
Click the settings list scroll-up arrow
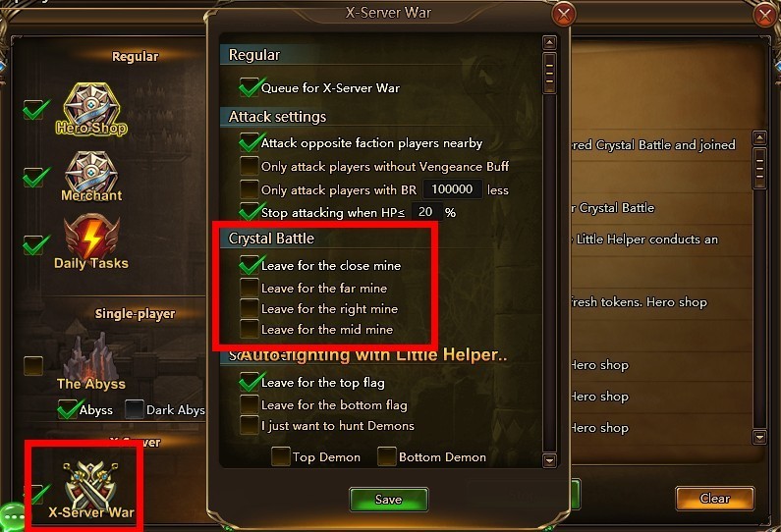[x=549, y=42]
